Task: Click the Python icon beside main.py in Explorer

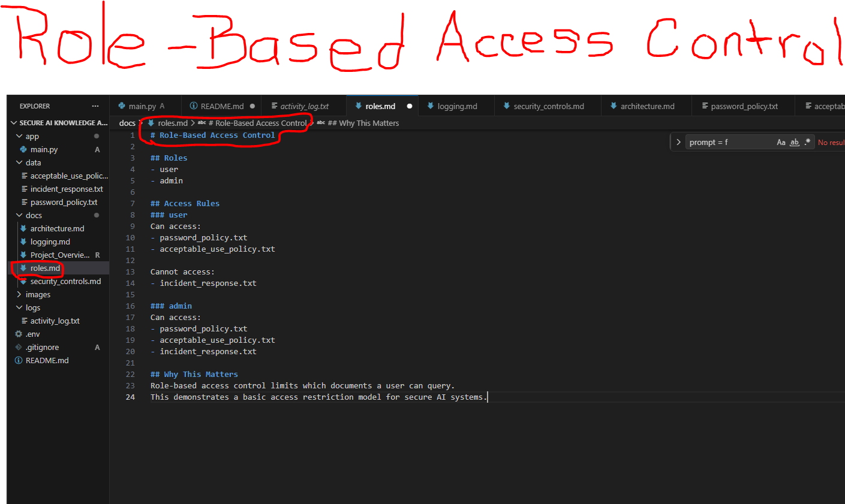Action: pyautogui.click(x=23, y=149)
